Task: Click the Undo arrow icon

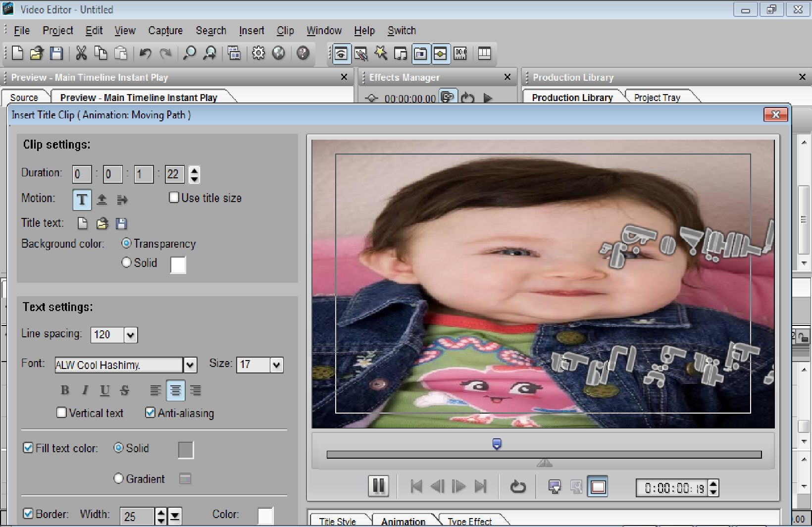Action: (x=145, y=53)
